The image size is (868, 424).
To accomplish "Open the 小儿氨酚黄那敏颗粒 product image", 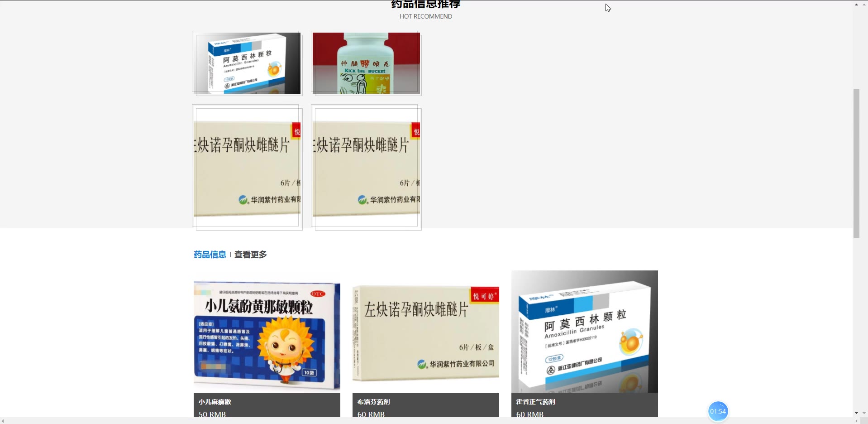I will coord(267,332).
